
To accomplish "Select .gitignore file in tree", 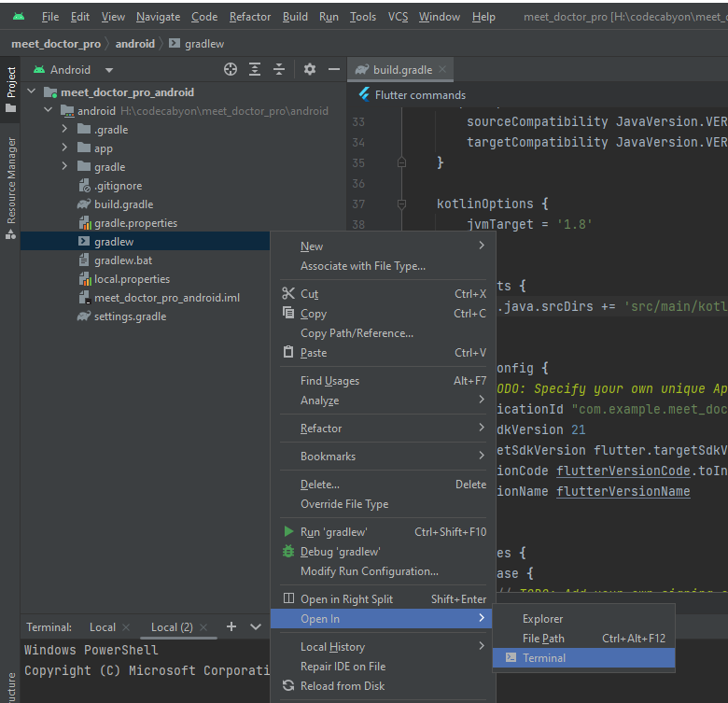I will tap(118, 186).
